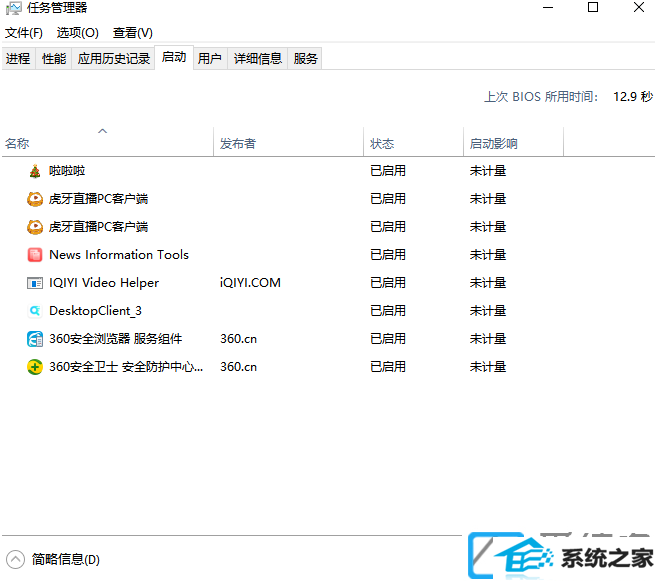
Task: Open the 选项(O) menu
Action: point(78,32)
